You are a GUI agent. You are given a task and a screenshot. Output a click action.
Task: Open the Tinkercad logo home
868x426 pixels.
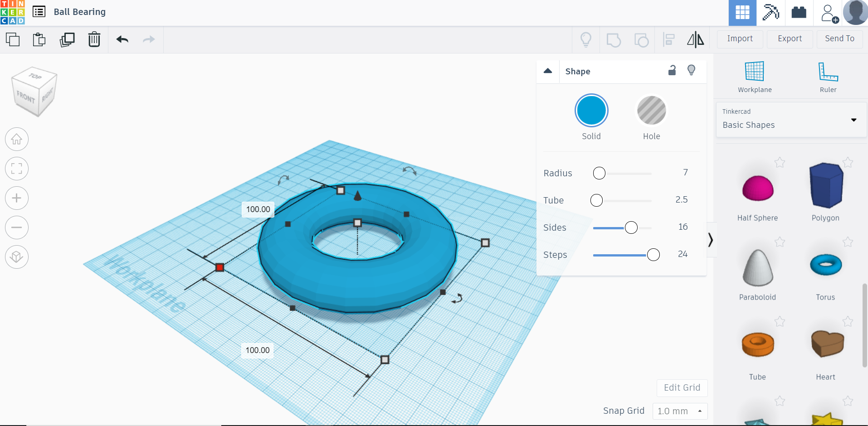tap(13, 12)
